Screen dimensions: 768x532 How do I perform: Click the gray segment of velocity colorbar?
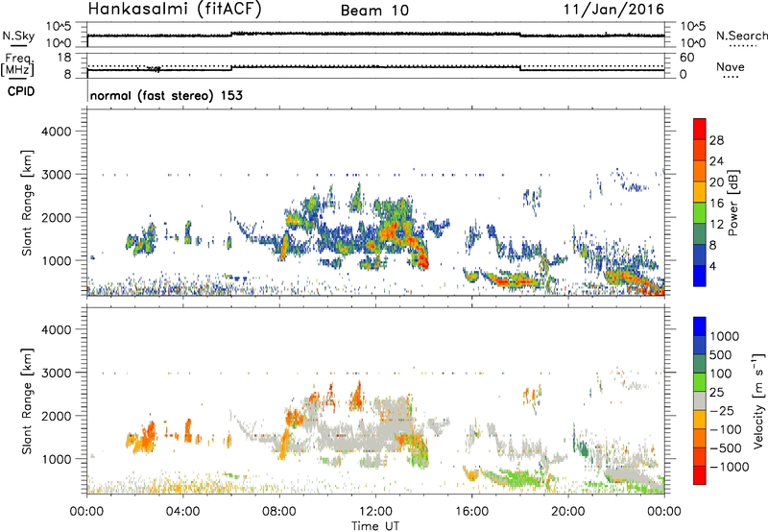[700, 400]
